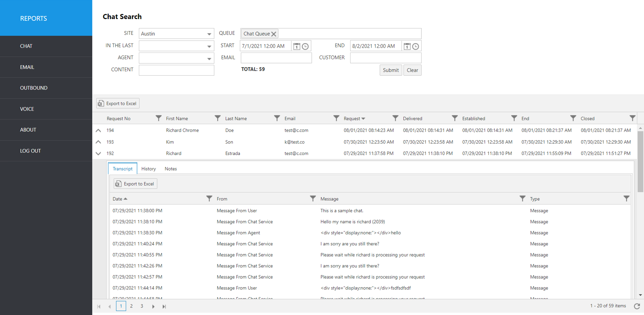Filter the Delivered column
This screenshot has width=644, height=315.
coord(454,118)
